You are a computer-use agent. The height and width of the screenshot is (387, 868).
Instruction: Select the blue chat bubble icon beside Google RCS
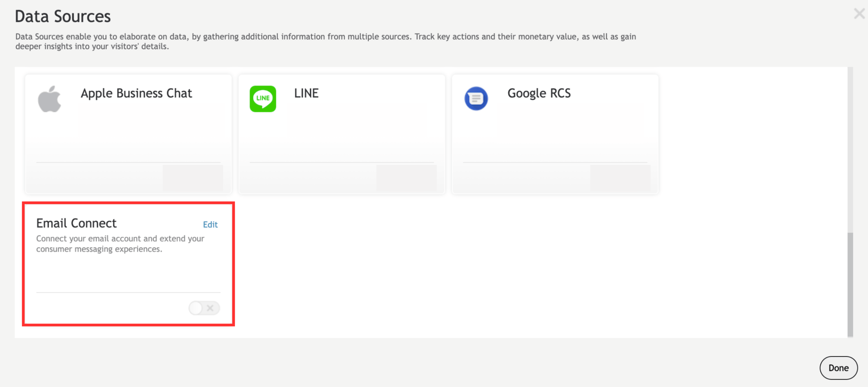tap(476, 98)
